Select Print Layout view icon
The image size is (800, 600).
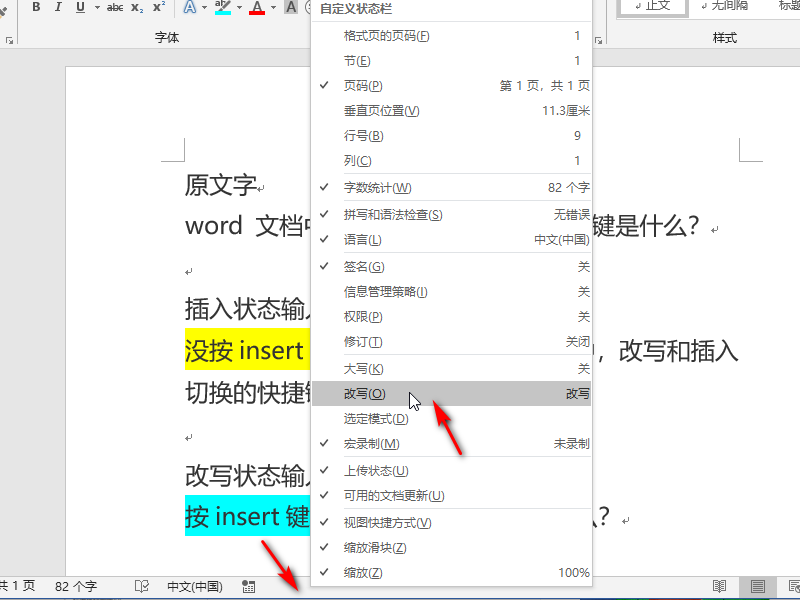758,586
